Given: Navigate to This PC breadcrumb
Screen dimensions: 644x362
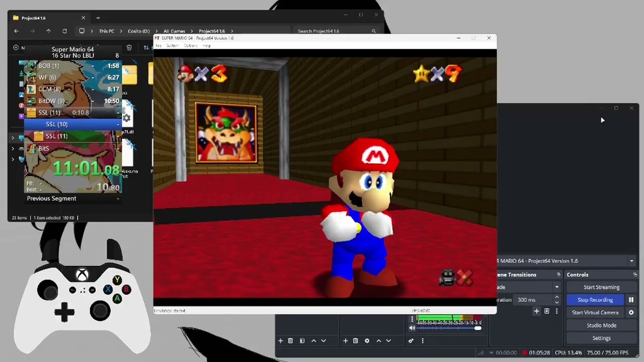Looking at the screenshot, I should 107,31.
